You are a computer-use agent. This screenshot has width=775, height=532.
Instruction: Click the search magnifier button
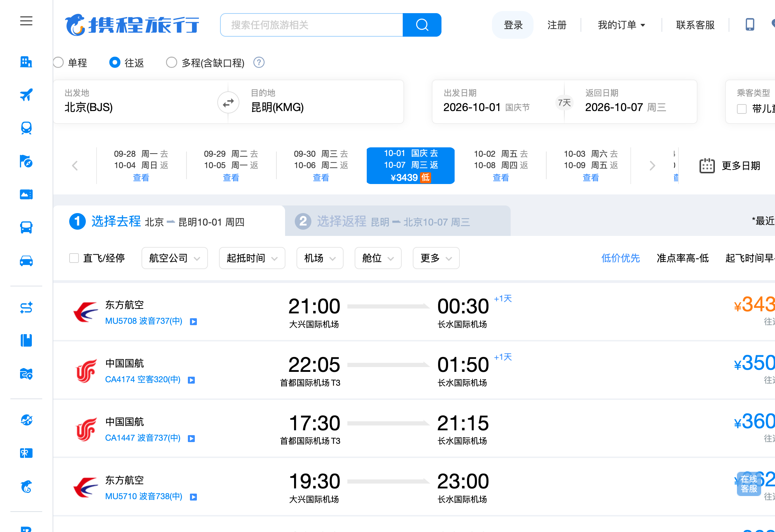point(422,25)
